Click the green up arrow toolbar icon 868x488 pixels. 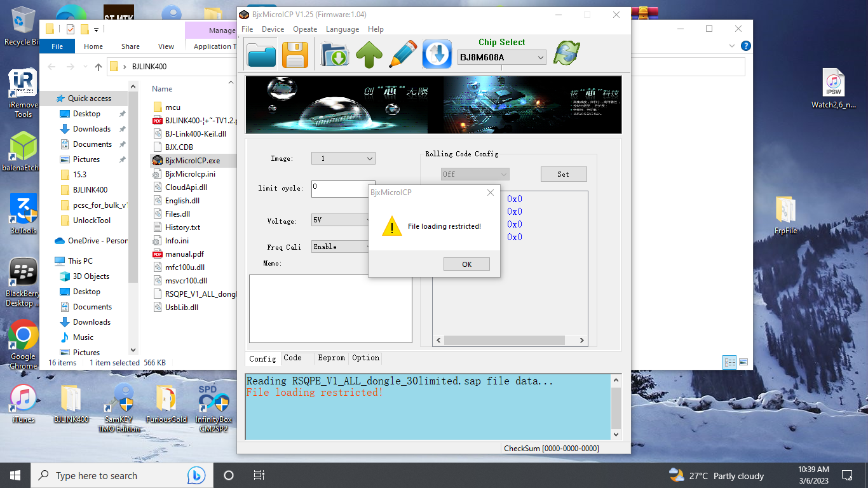(369, 55)
